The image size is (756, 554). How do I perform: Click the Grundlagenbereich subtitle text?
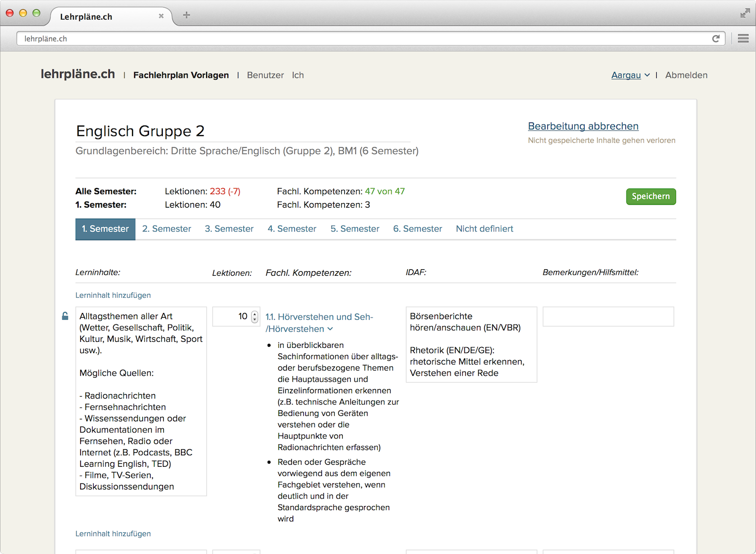(247, 151)
